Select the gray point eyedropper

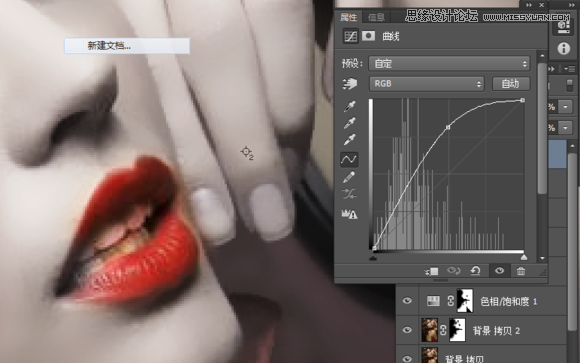[x=349, y=123]
